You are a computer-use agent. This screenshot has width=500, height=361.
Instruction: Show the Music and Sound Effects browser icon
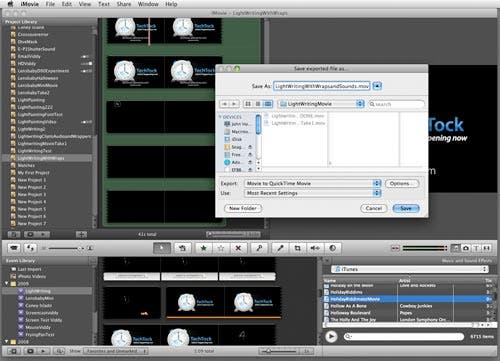pos(455,248)
